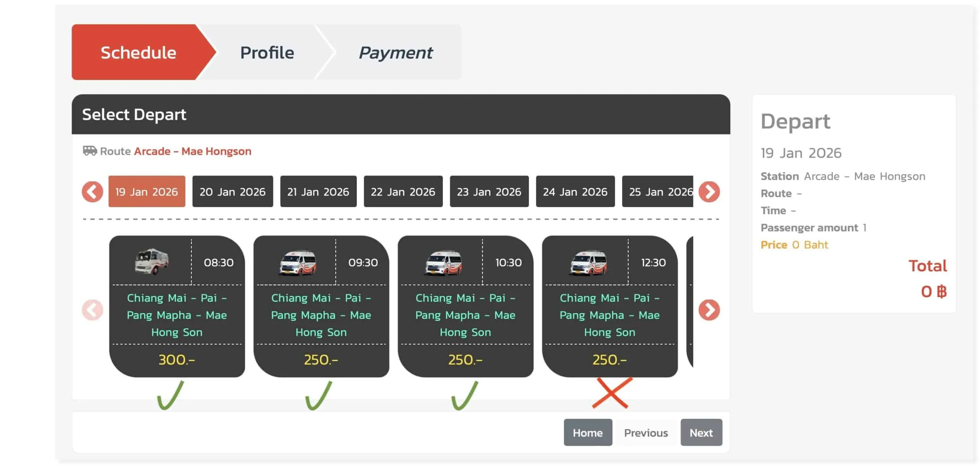The width and height of the screenshot is (980, 467).
Task: Click the Previous button
Action: 646,433
